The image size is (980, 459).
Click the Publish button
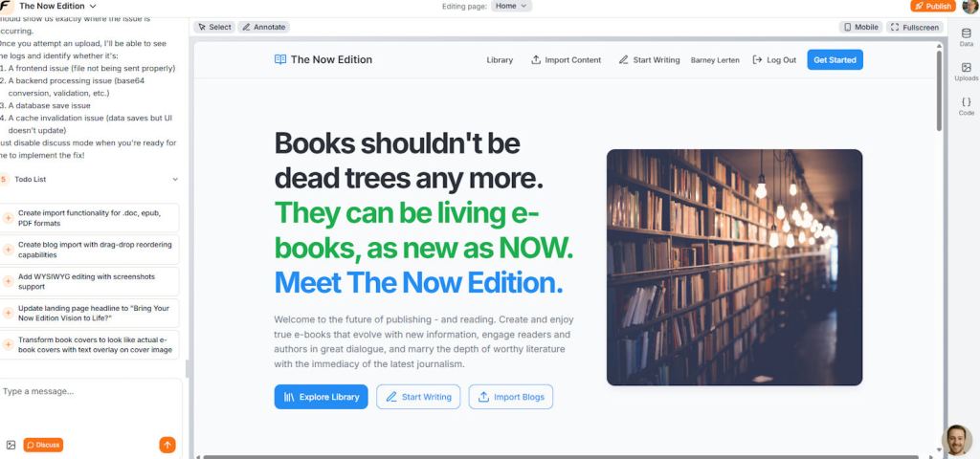click(x=933, y=7)
